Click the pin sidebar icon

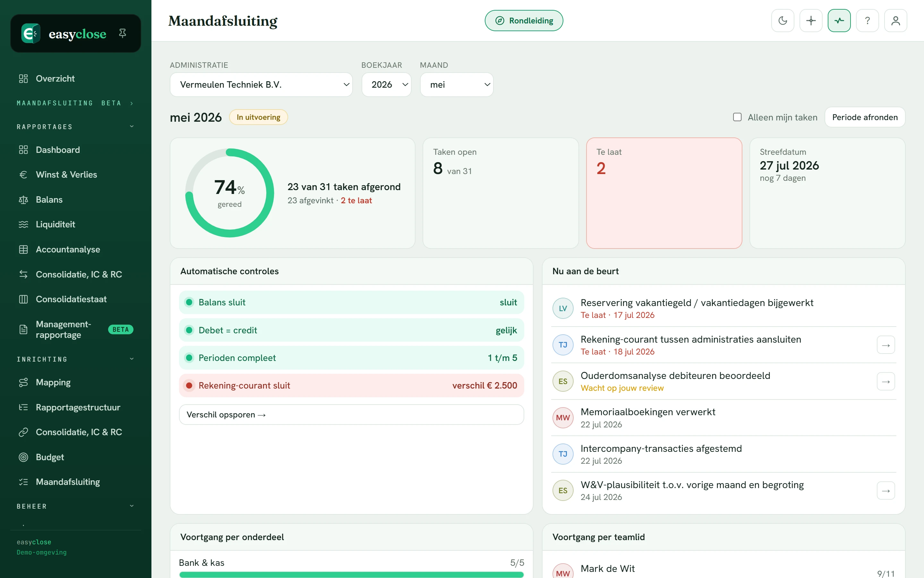pyautogui.click(x=123, y=34)
